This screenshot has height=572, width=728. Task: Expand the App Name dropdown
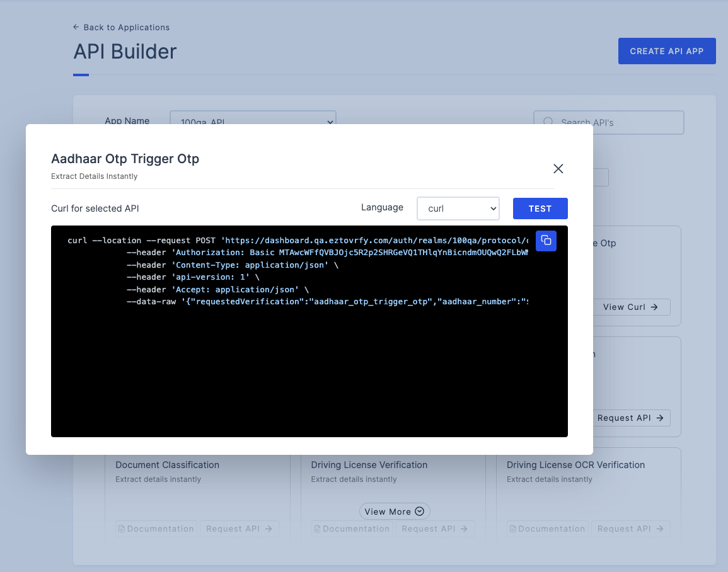point(253,121)
